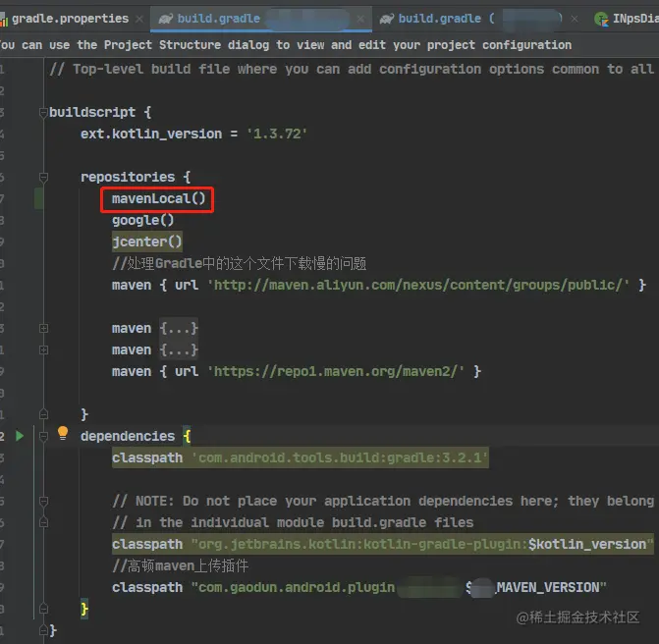Close the active build.gradle tab
The width and height of the screenshot is (659, 644).
click(360, 19)
